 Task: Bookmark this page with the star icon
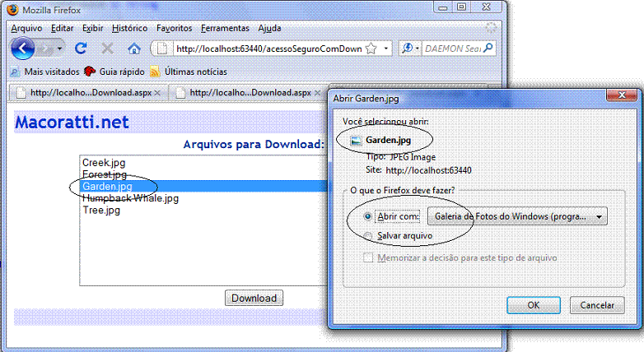coord(371,49)
